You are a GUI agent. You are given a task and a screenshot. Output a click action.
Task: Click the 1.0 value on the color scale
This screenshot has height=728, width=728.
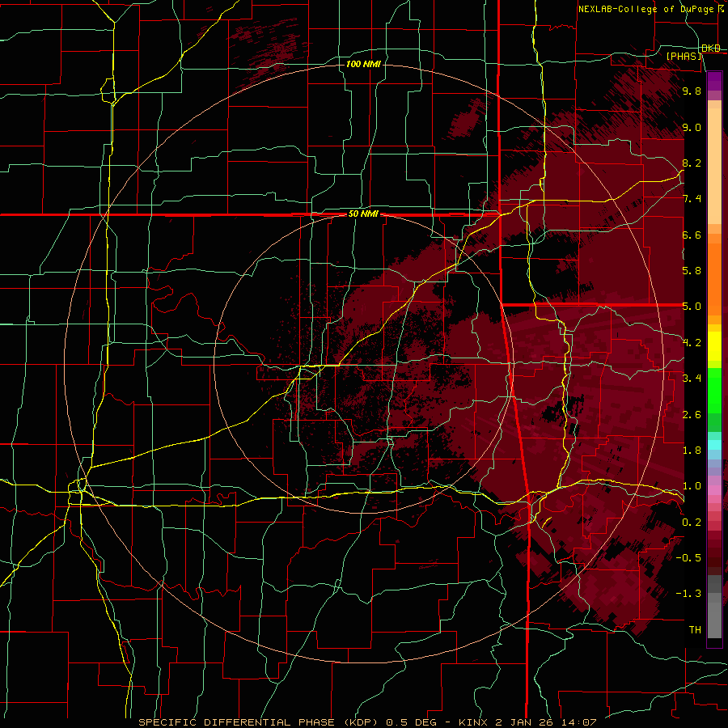[692, 486]
